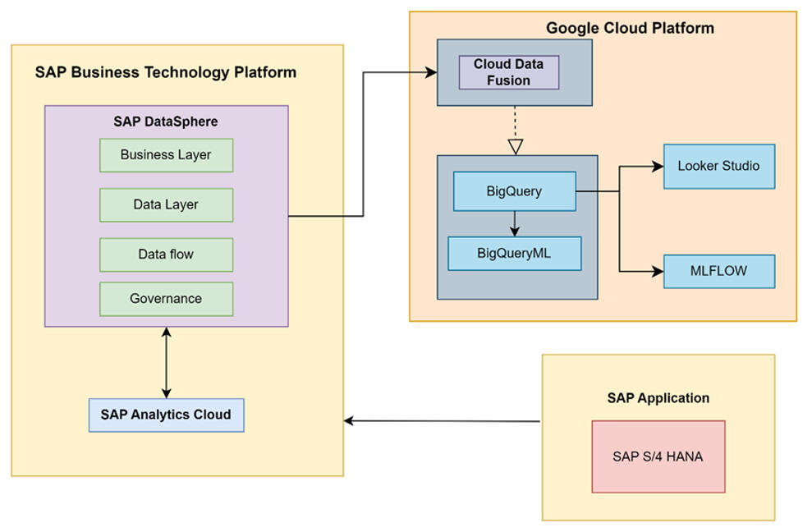Click the MLFLOW box

pyautogui.click(x=718, y=271)
